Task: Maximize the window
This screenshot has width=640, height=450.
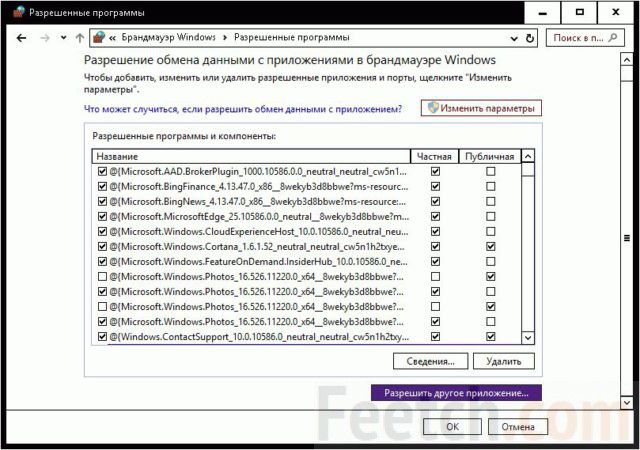Action: coord(579,13)
